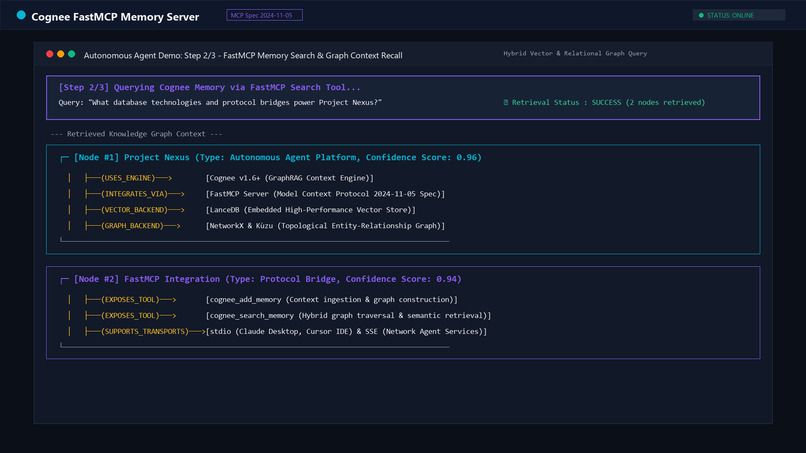Click the MCP Spec 2024-11-05 badge

264,15
